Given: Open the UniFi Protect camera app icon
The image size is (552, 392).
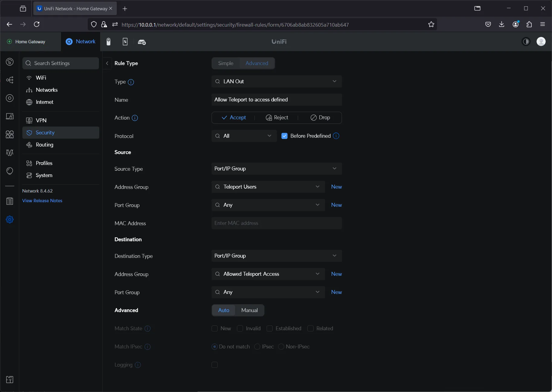Looking at the screenshot, I should point(109,42).
